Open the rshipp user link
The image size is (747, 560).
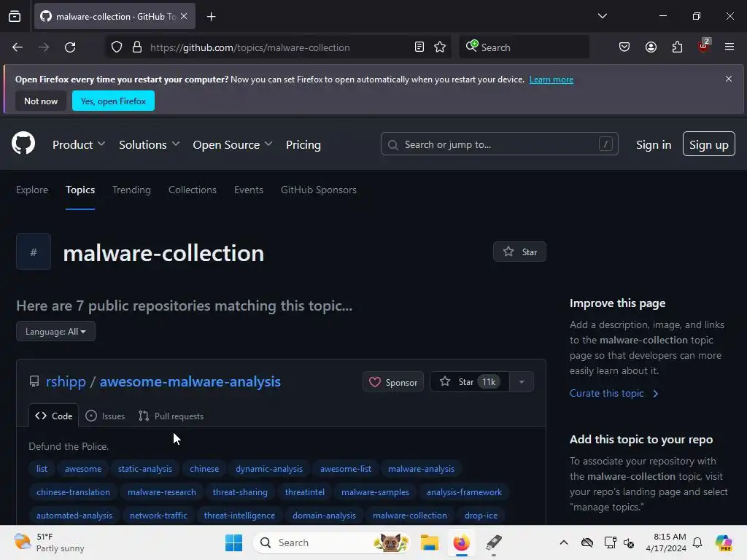pos(66,381)
